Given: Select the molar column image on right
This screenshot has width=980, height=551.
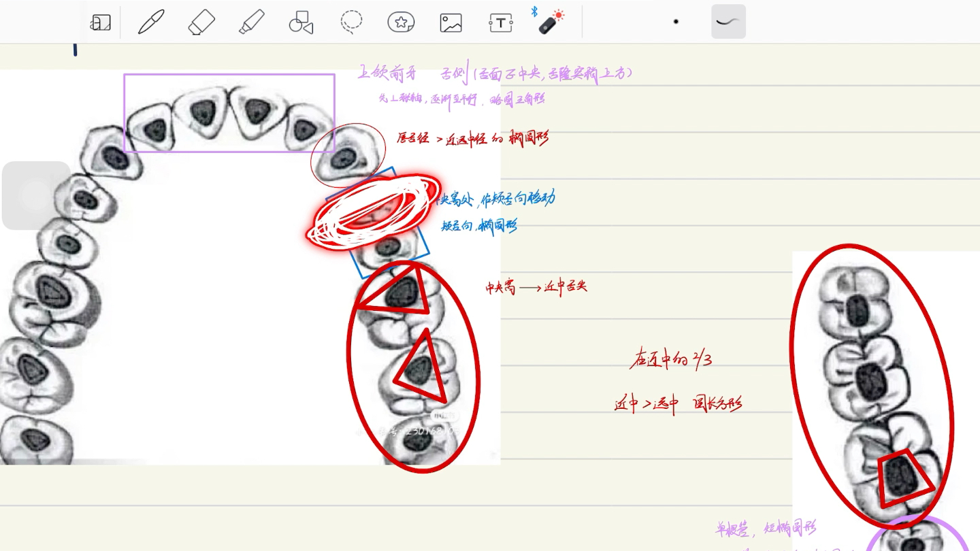Looking at the screenshot, I should pos(886,401).
